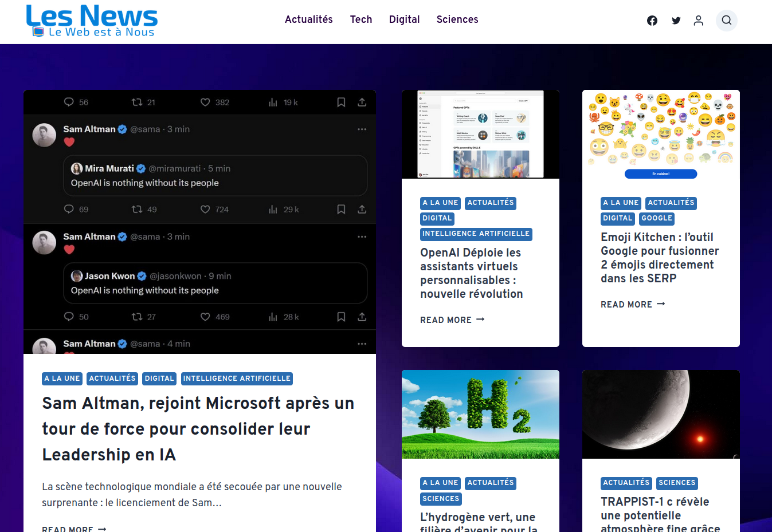Click INTELLIGENCE ARTIFICIELLE tag on Sam Altman article
The width and height of the screenshot is (772, 532).
(237, 379)
